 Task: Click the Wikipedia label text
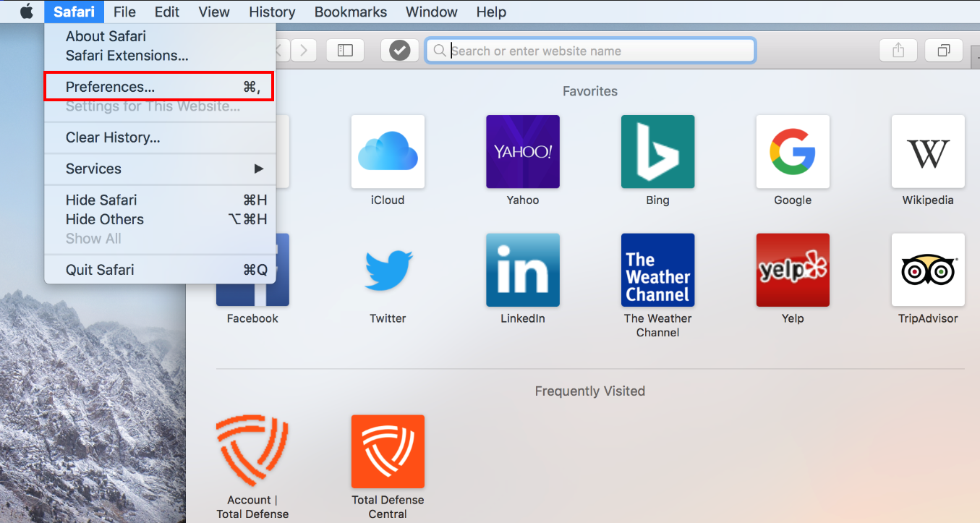928,200
